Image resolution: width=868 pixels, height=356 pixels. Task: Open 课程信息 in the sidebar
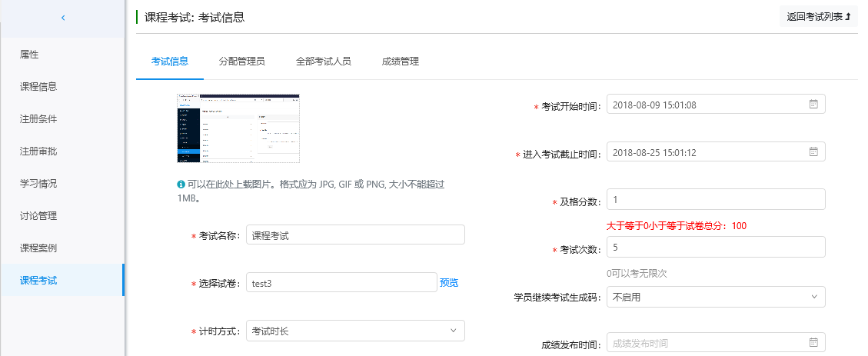(x=38, y=87)
